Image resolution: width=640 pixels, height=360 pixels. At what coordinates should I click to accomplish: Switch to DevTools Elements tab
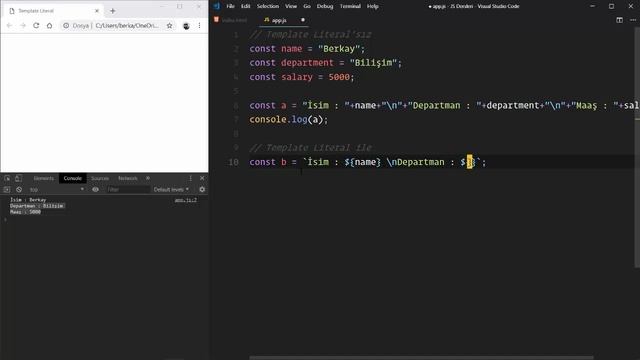point(44,178)
